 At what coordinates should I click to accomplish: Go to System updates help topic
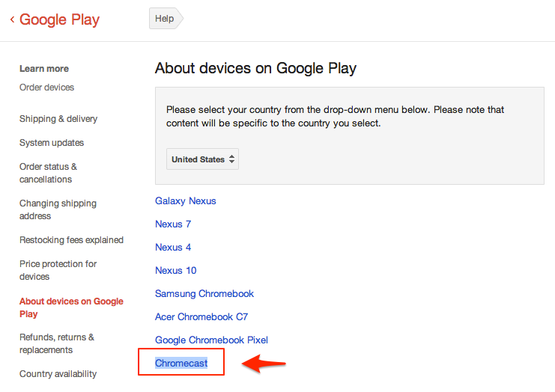point(52,143)
